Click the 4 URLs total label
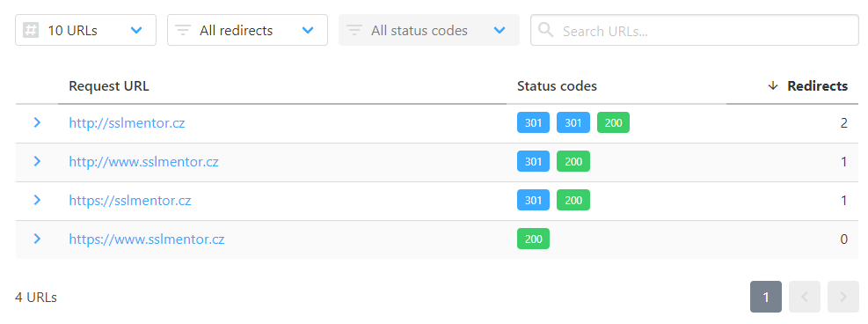The width and height of the screenshot is (868, 324). point(36,298)
